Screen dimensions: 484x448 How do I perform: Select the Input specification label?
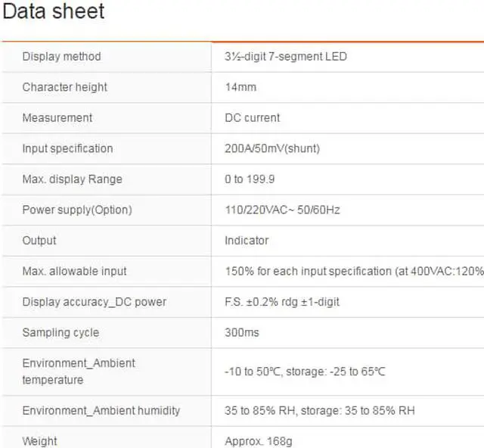coord(67,148)
